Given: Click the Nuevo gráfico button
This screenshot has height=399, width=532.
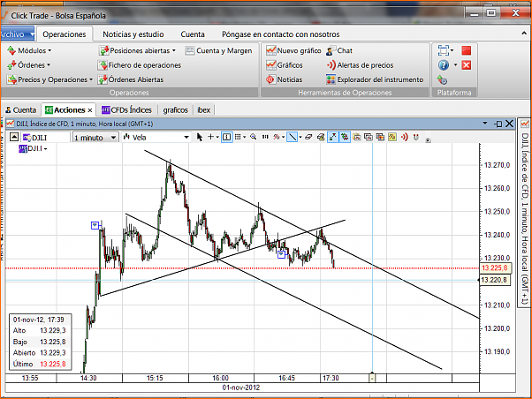Looking at the screenshot, I should 293,50.
